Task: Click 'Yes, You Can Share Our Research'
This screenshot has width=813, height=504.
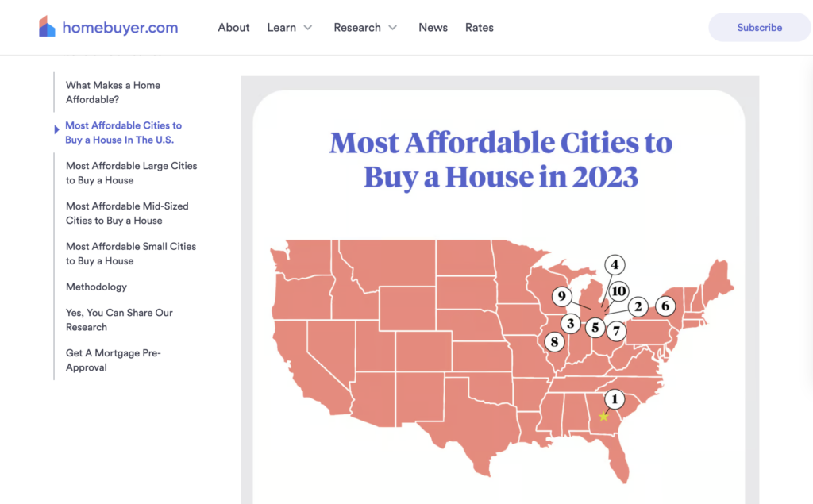Action: tap(119, 319)
